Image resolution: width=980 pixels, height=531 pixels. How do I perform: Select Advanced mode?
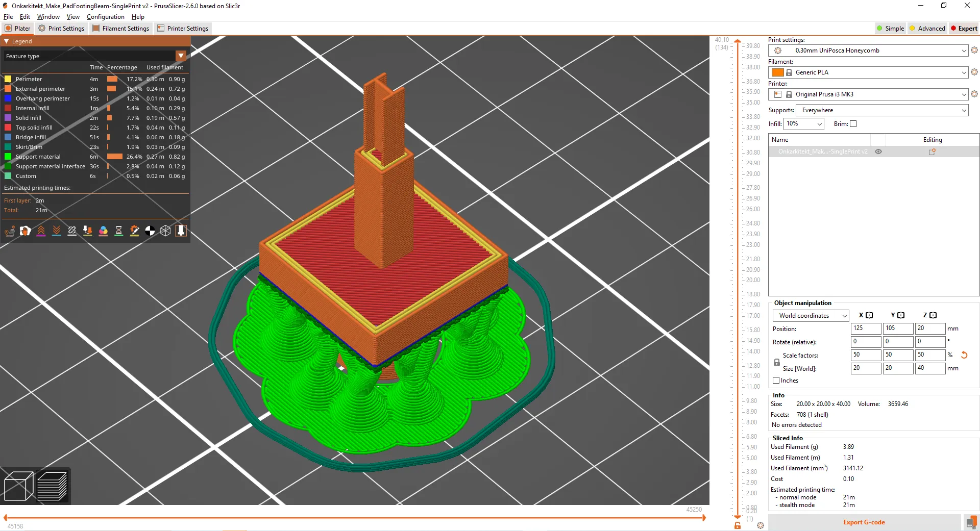pos(927,29)
